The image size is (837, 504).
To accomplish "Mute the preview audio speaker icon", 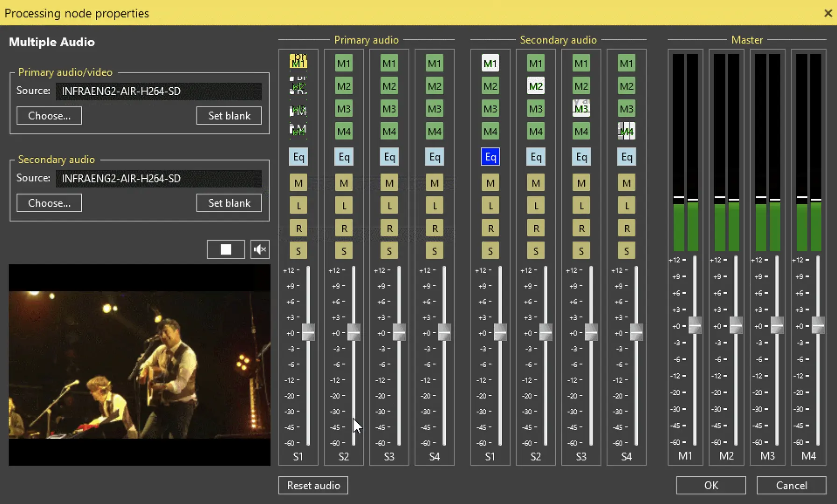I will [260, 250].
